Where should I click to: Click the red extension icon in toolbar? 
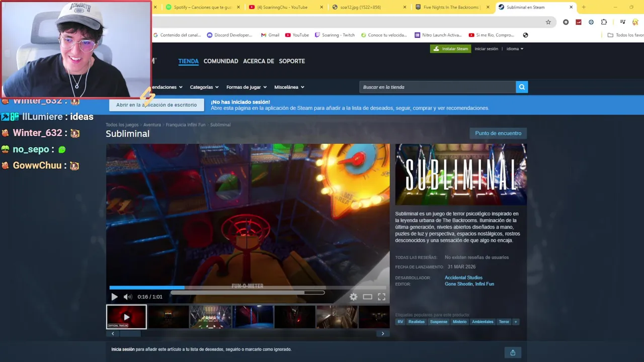click(x=579, y=22)
